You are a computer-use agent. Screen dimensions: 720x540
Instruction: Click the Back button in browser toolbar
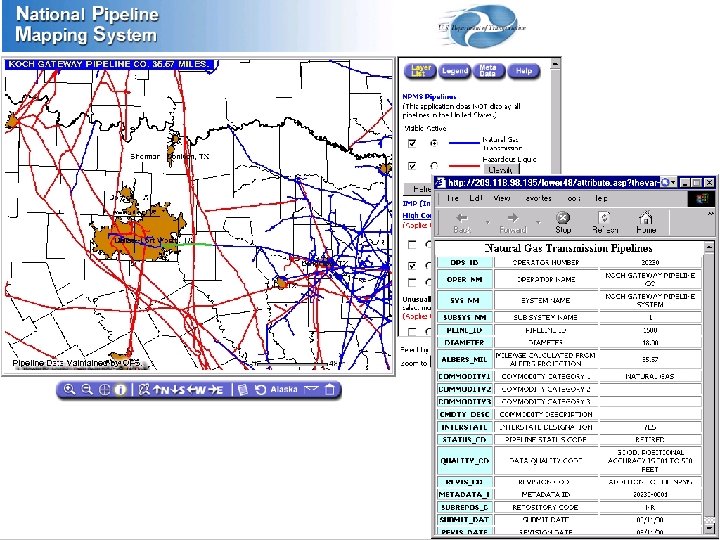pos(462,223)
